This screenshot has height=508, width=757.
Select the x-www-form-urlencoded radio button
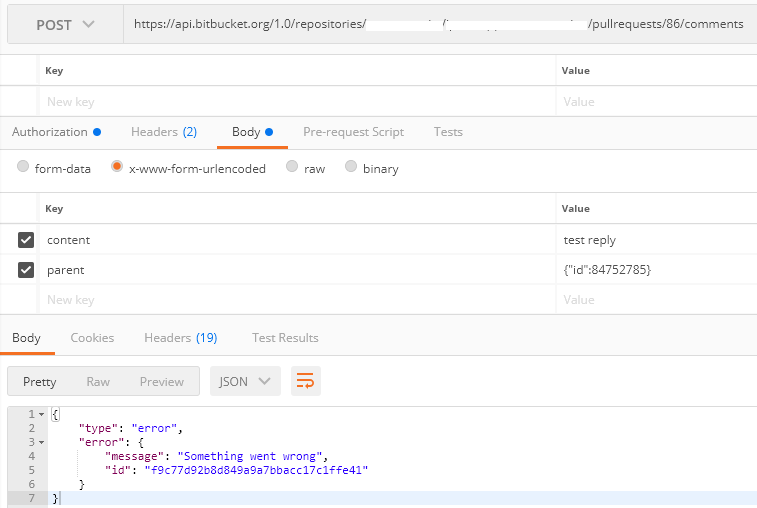116,166
